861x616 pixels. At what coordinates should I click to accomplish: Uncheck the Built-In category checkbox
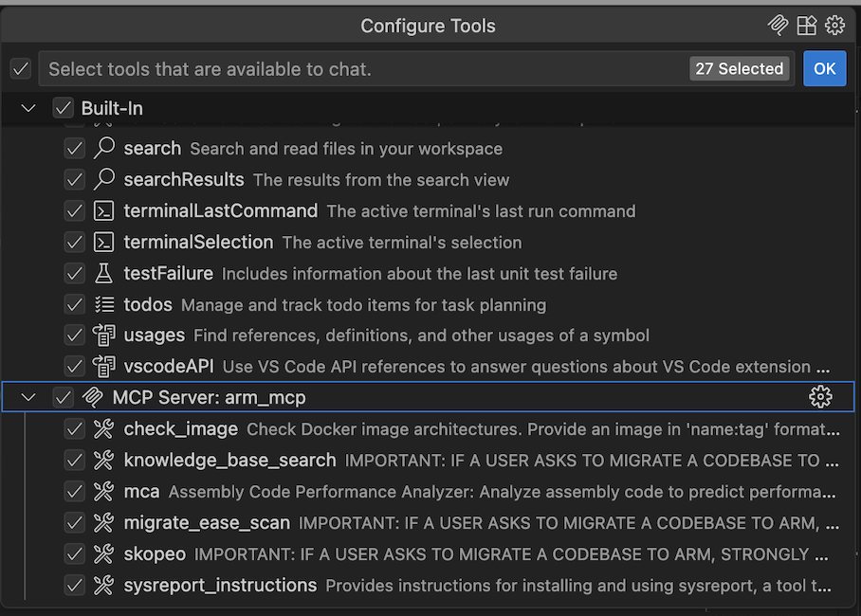[x=64, y=108]
